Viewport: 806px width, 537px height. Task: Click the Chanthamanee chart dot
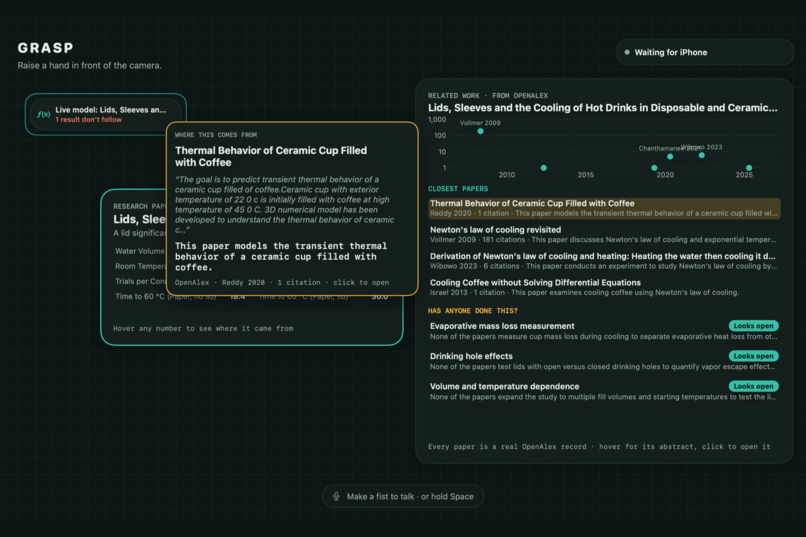(x=670, y=156)
